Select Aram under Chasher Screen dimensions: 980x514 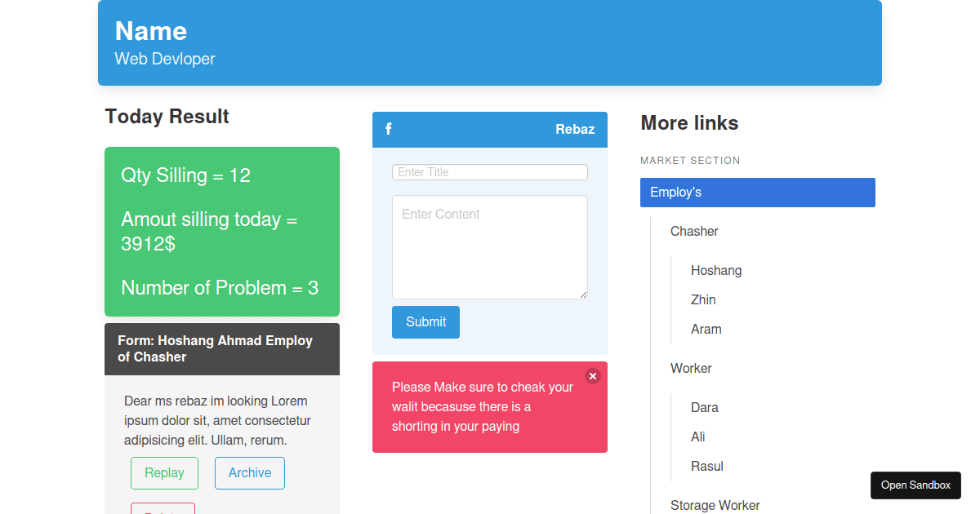coord(706,329)
